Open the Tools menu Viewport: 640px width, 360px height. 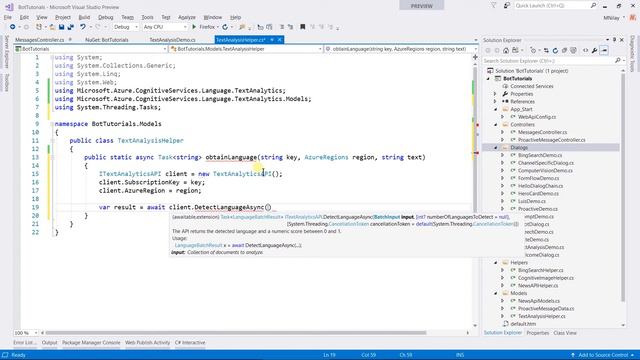pos(147,17)
